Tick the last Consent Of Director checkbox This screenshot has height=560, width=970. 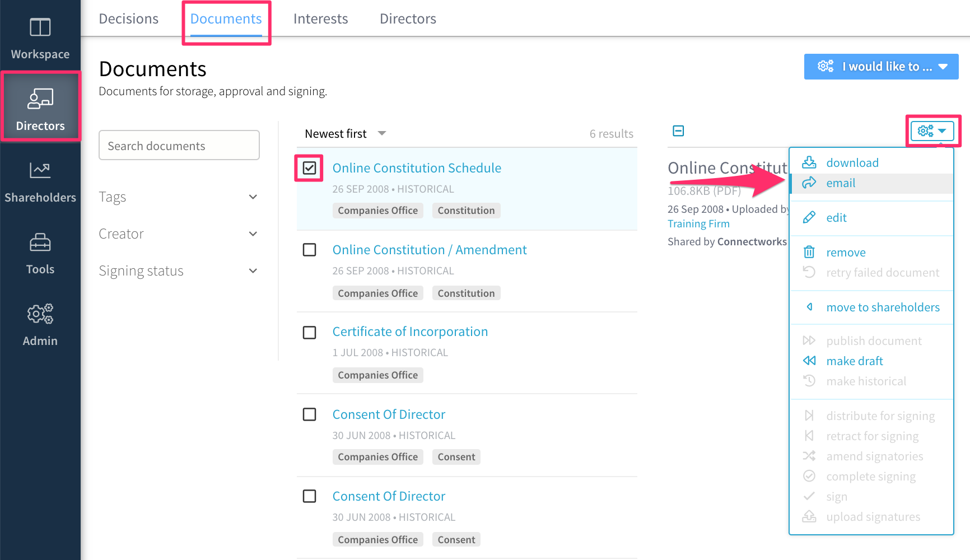pyautogui.click(x=310, y=496)
